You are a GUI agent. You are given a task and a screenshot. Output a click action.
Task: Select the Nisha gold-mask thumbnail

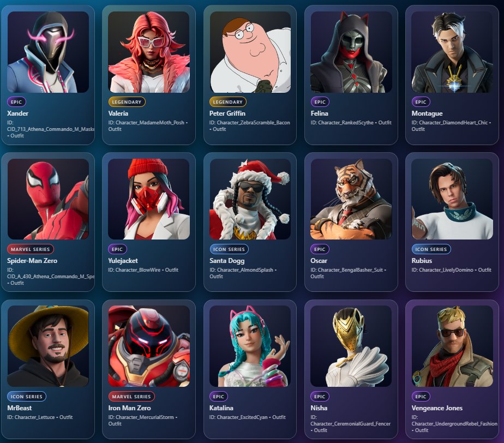pyautogui.click(x=351, y=346)
